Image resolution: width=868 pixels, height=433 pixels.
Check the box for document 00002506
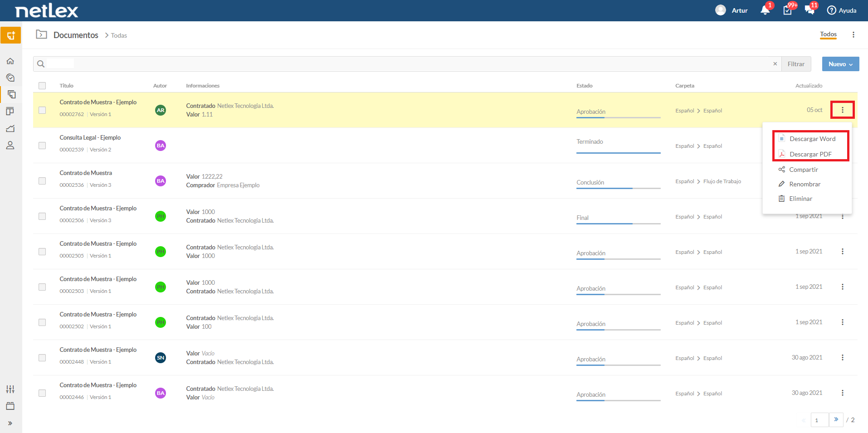[x=42, y=216]
